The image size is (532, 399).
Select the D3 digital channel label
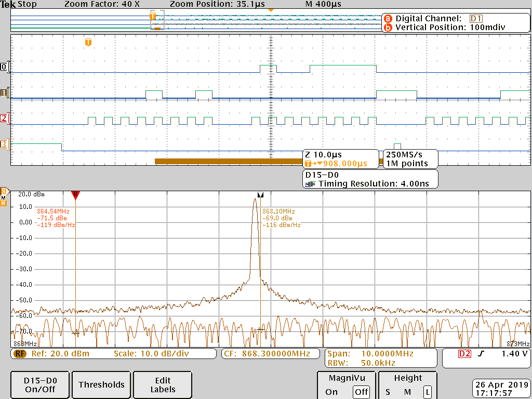pyautogui.click(x=4, y=144)
